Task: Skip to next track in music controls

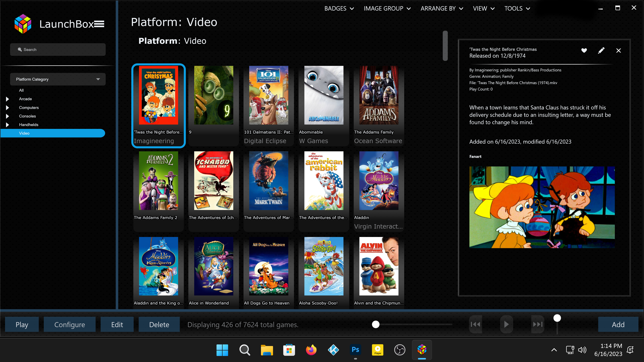Action: click(x=538, y=324)
